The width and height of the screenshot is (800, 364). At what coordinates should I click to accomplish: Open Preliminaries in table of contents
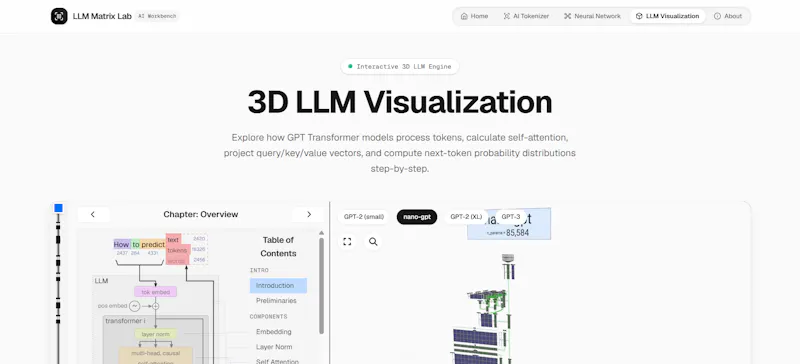pos(276,301)
